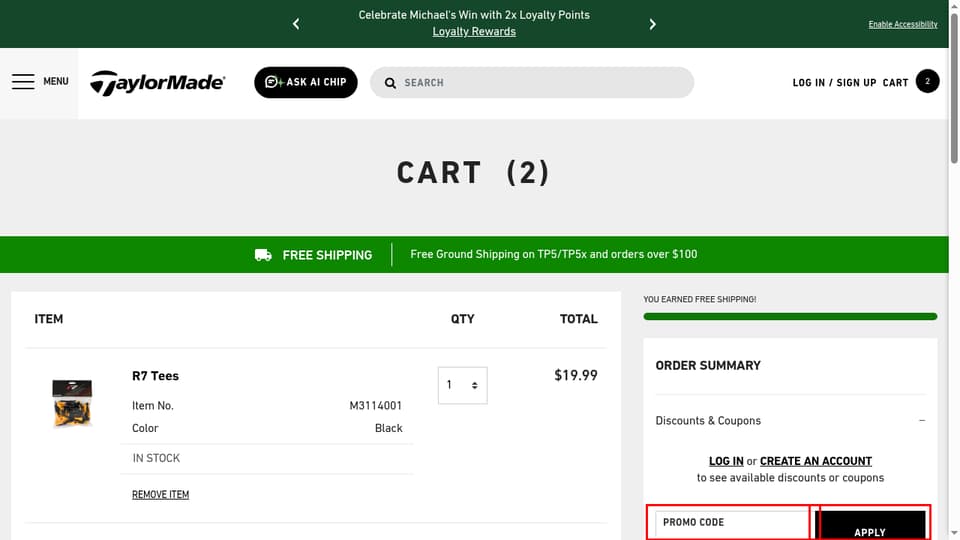Click the MENU text label
960x540 pixels.
pyautogui.click(x=56, y=81)
